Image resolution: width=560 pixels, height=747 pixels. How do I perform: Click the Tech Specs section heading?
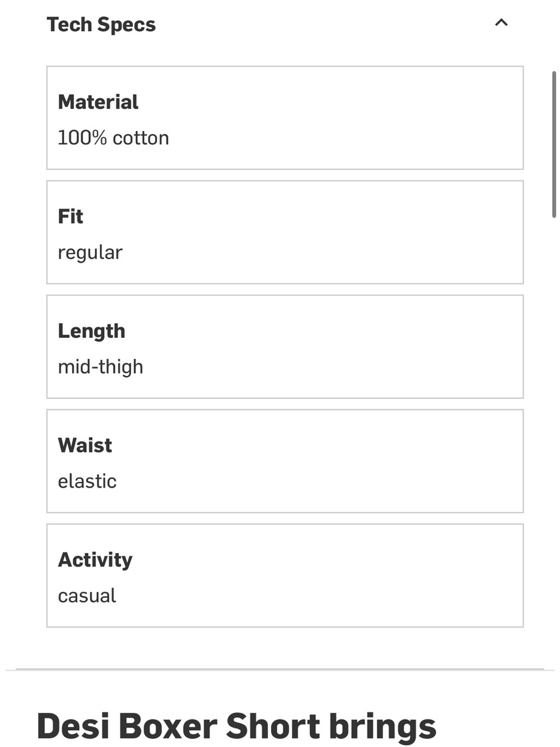[x=101, y=25]
